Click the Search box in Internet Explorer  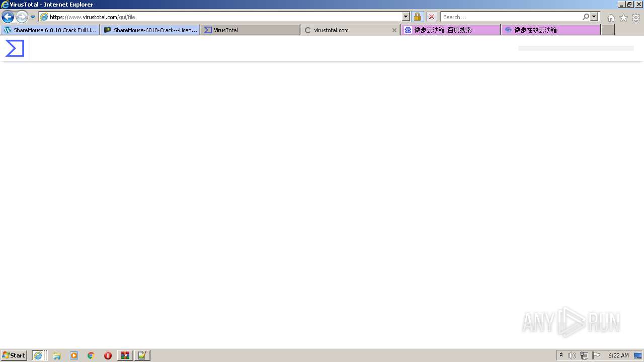(x=511, y=17)
